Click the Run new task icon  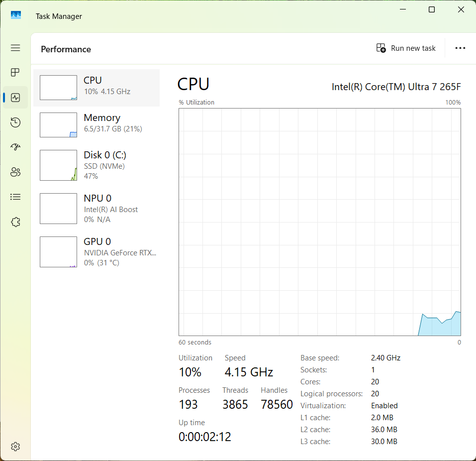point(381,48)
